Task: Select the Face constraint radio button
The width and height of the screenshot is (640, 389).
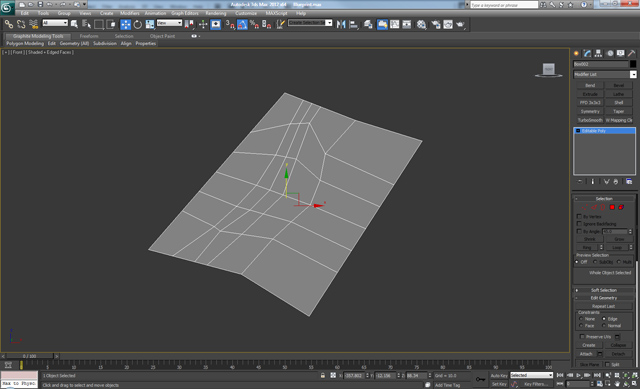Action: (581, 326)
